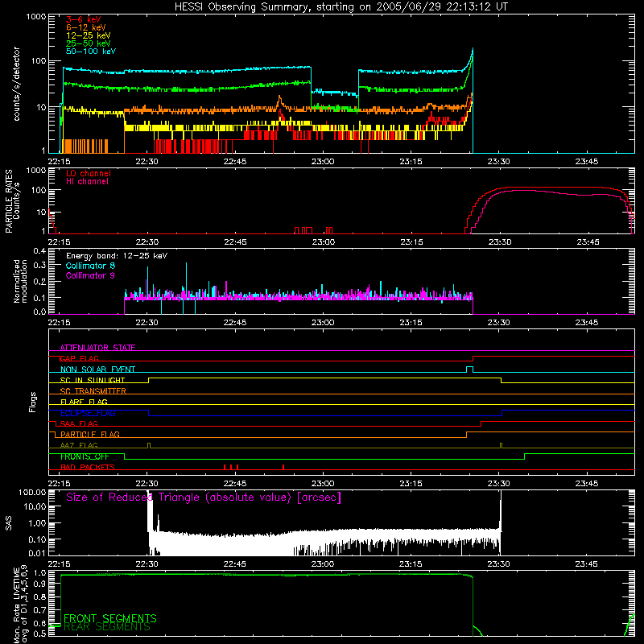Click the 100.00 value on SAS axis
The width and height of the screenshot is (644, 644).
32,493
